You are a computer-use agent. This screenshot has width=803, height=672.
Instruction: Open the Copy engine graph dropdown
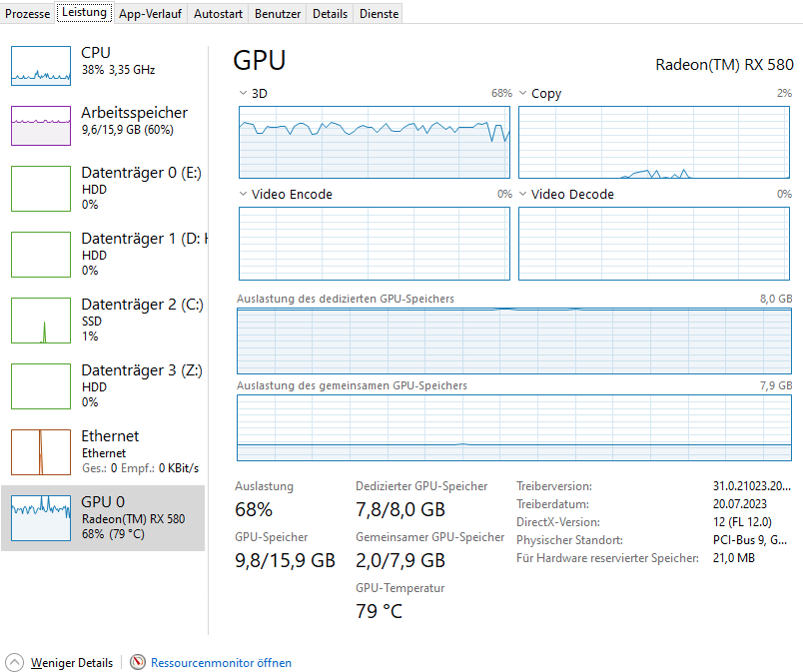[x=522, y=94]
